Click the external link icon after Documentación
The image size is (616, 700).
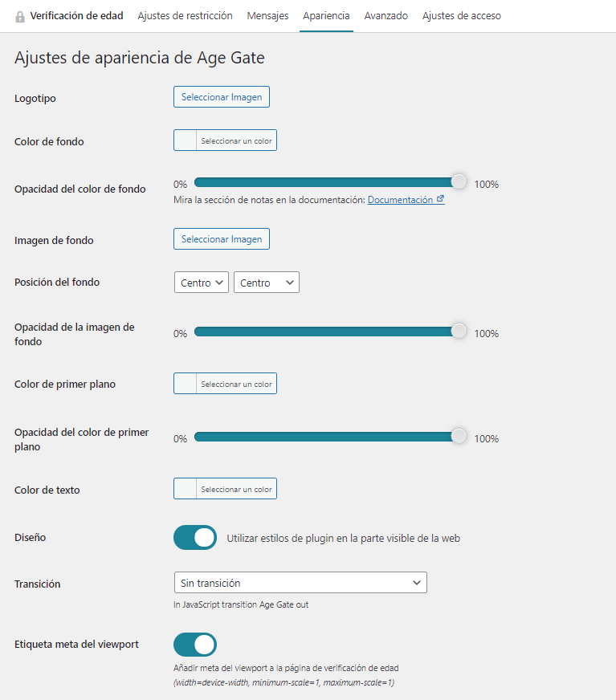click(440, 198)
